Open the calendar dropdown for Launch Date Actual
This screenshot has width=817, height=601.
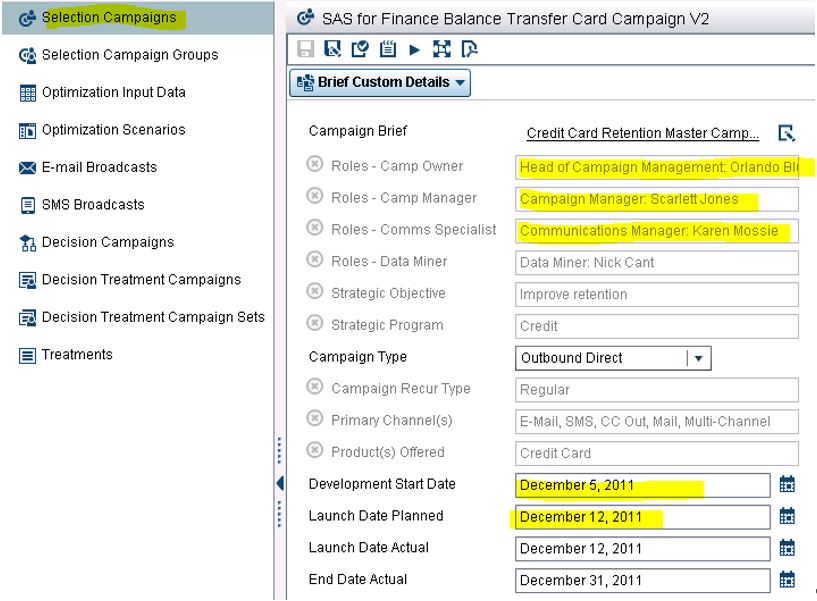click(x=787, y=548)
